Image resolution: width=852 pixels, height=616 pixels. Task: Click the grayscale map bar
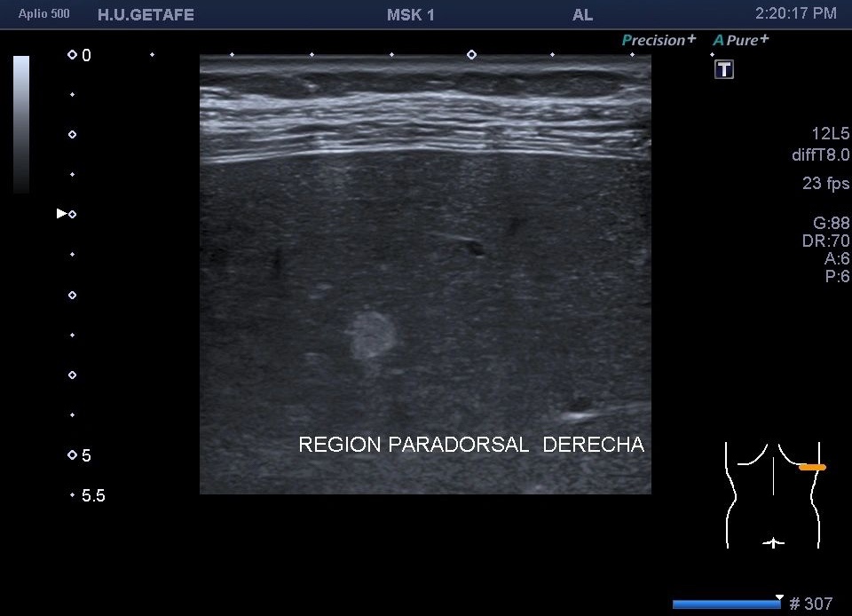click(x=21, y=123)
